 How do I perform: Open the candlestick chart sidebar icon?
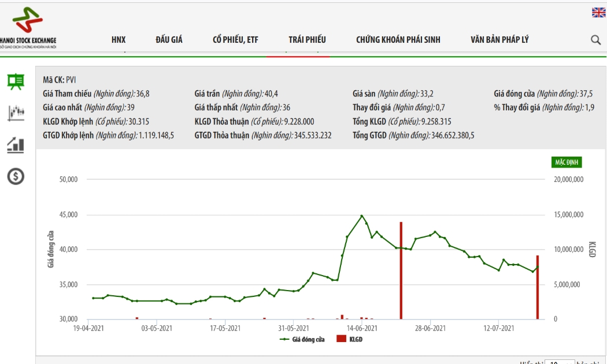point(16,113)
